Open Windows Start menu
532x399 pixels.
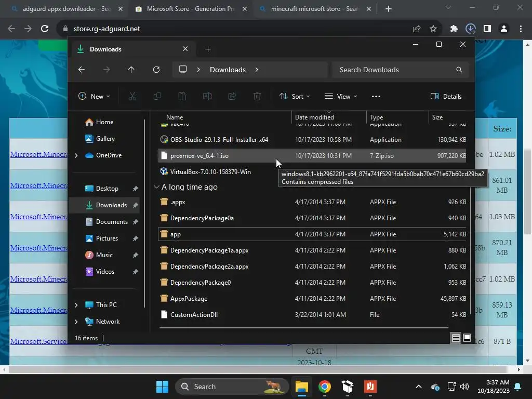pyautogui.click(x=162, y=387)
